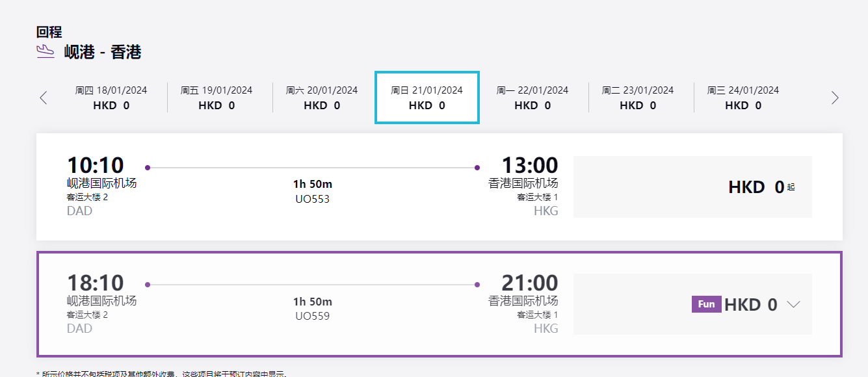The width and height of the screenshot is (868, 377).
Task: Click the flight number UO553
Action: click(x=313, y=199)
